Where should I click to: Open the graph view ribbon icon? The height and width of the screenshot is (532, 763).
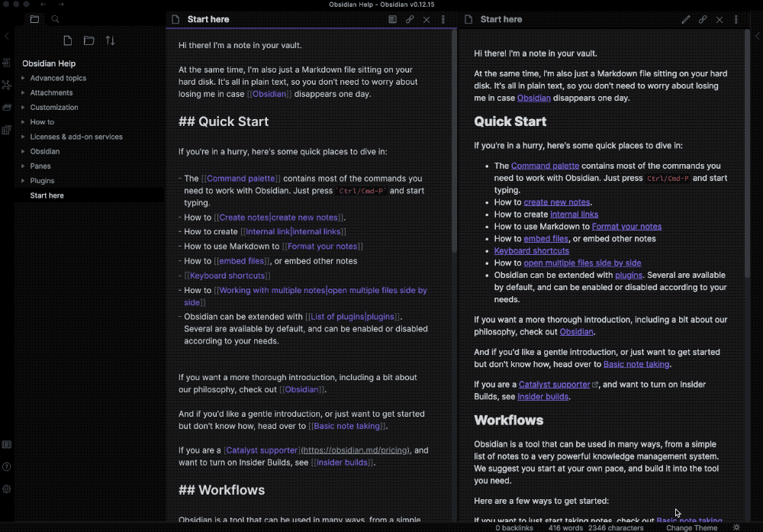(x=6, y=85)
